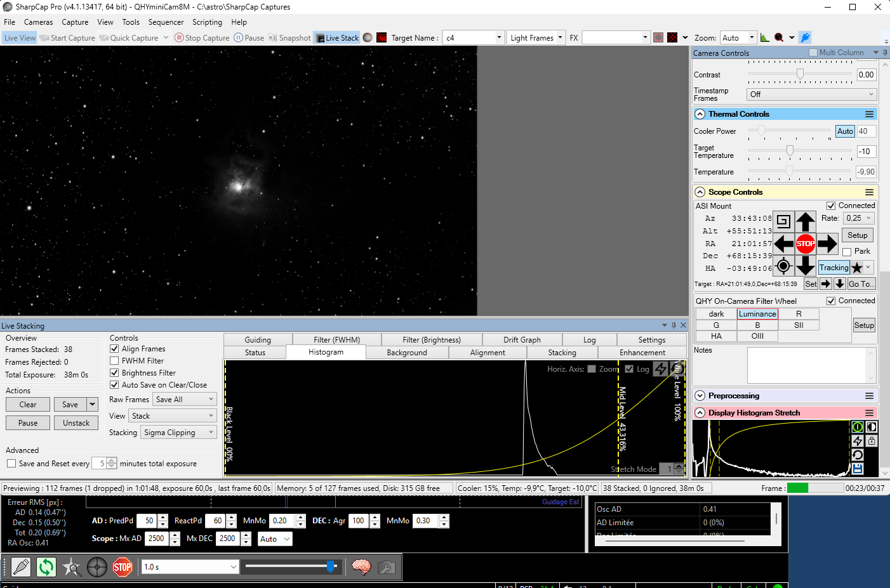Open the Zoom Auto dropdown
The image size is (890, 588).
click(752, 37)
